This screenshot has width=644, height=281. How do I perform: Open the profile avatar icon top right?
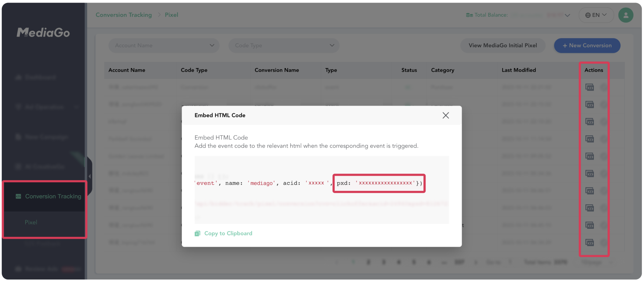(626, 15)
